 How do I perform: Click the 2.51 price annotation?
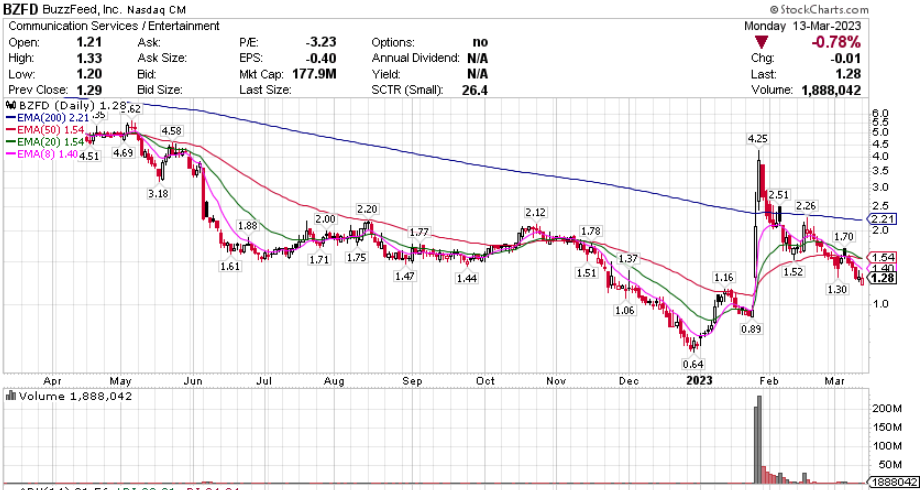tap(779, 195)
